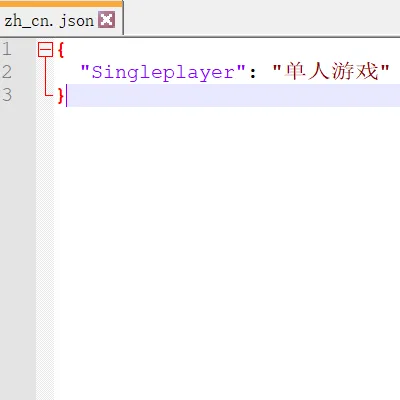Click inside the Chinese value 单人游戏
400x400 pixels.
click(x=331, y=71)
